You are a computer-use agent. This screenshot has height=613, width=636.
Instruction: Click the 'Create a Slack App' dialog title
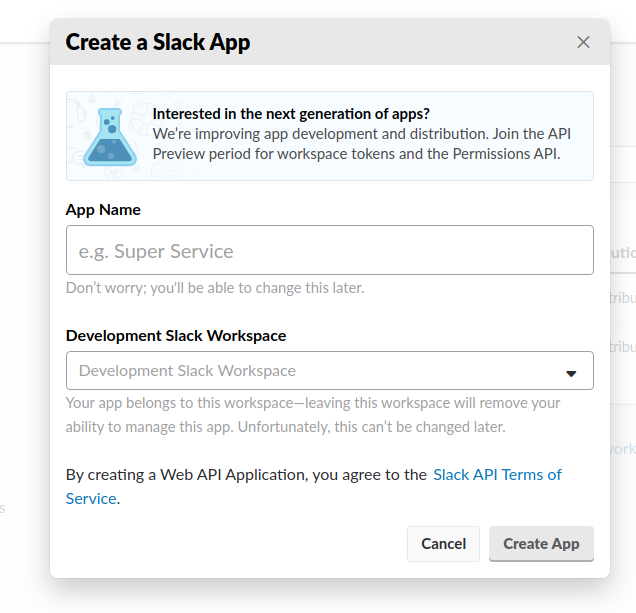coord(158,42)
